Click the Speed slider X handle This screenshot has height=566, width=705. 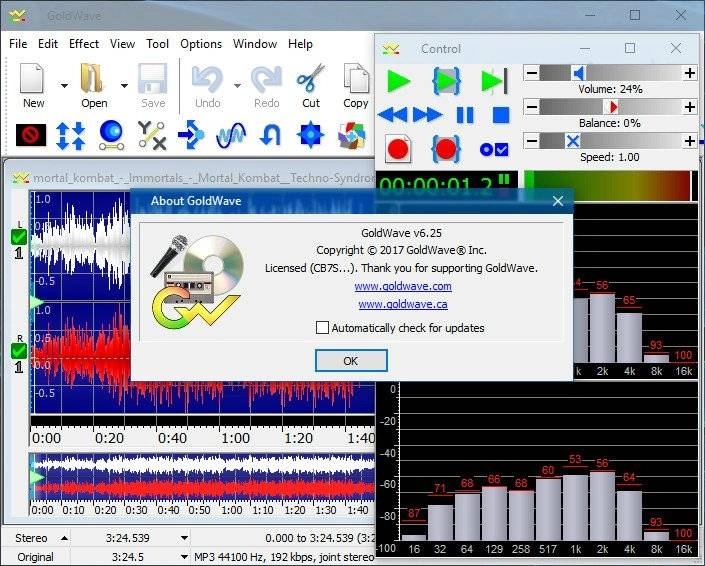tap(572, 141)
